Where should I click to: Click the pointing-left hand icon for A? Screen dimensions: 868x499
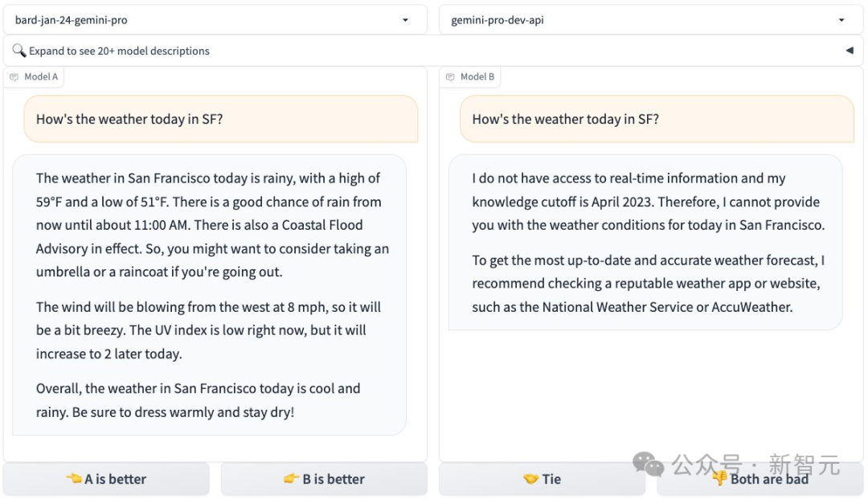pos(74,479)
